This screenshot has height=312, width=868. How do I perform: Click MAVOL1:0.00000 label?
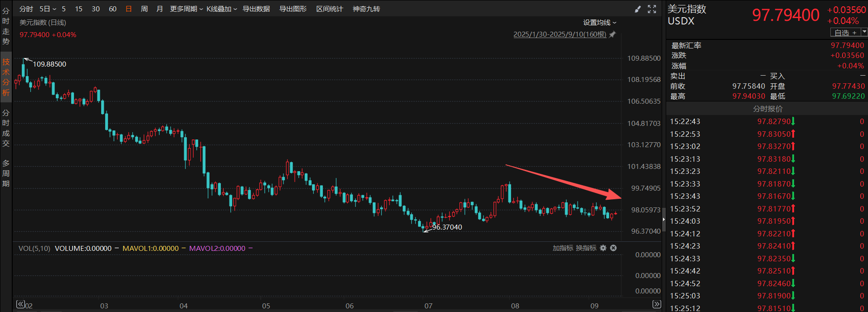click(151, 248)
